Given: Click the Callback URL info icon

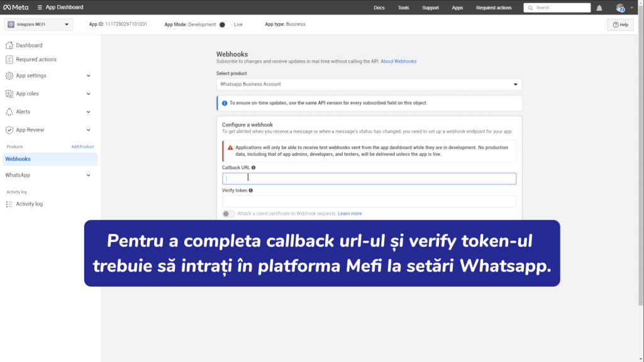Looking at the screenshot, I should 253,167.
